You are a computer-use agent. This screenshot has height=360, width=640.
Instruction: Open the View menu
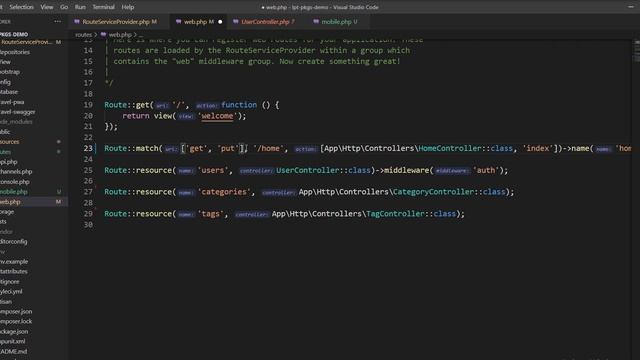point(47,7)
